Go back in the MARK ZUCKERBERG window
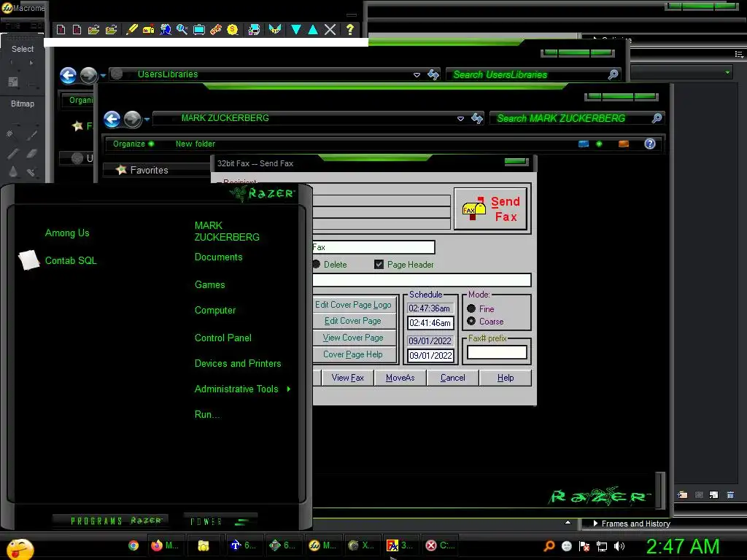This screenshot has width=747, height=560. 112,119
